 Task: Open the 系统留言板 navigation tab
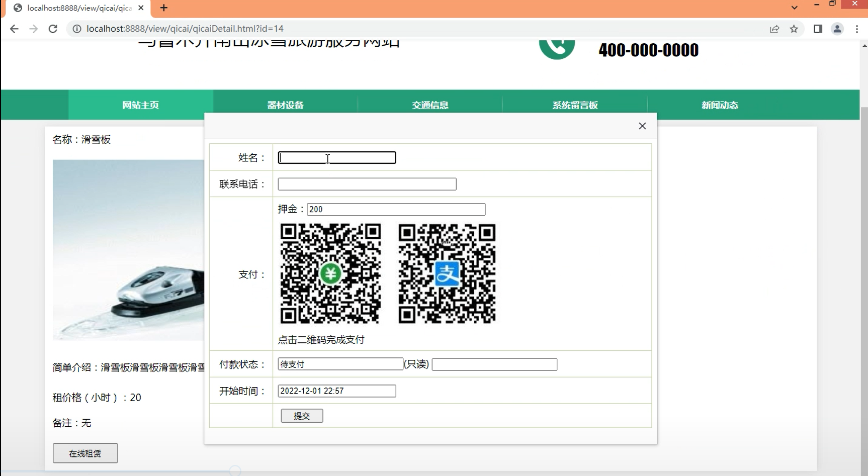575,105
